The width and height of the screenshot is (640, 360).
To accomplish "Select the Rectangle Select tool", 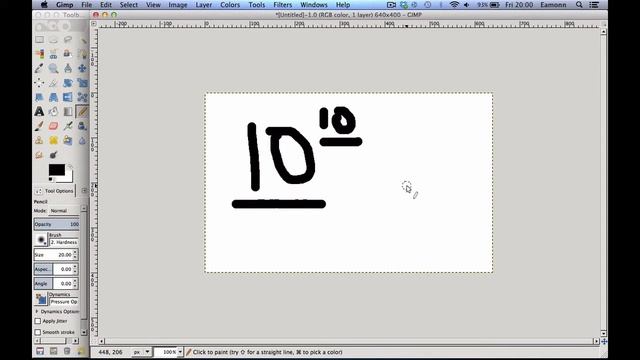I will click(x=39, y=40).
